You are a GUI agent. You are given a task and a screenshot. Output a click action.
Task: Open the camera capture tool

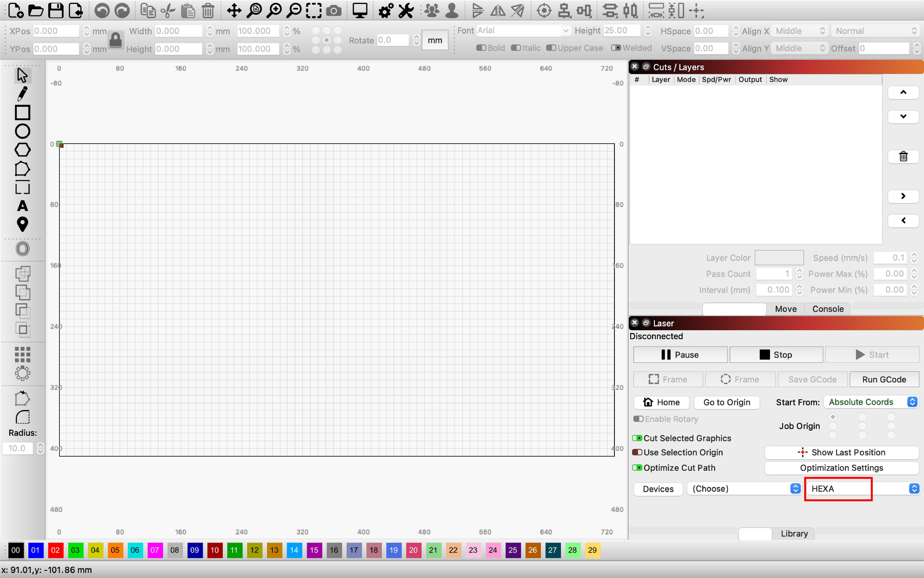334,11
